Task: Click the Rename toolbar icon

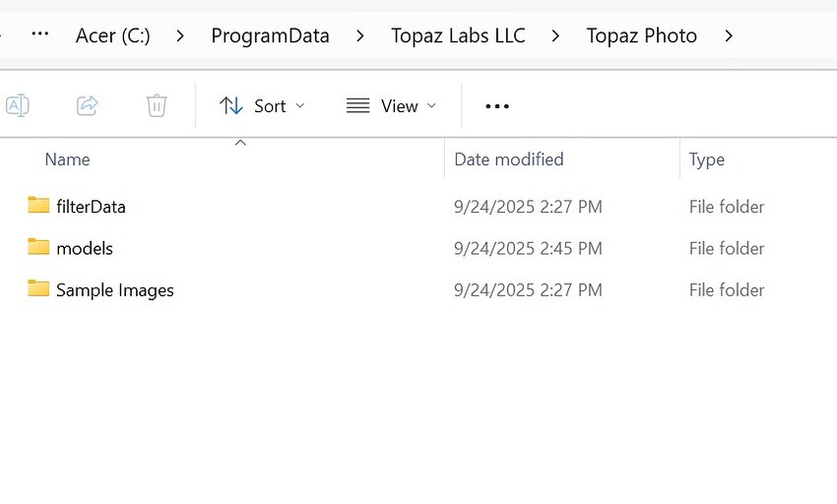Action: (x=18, y=105)
